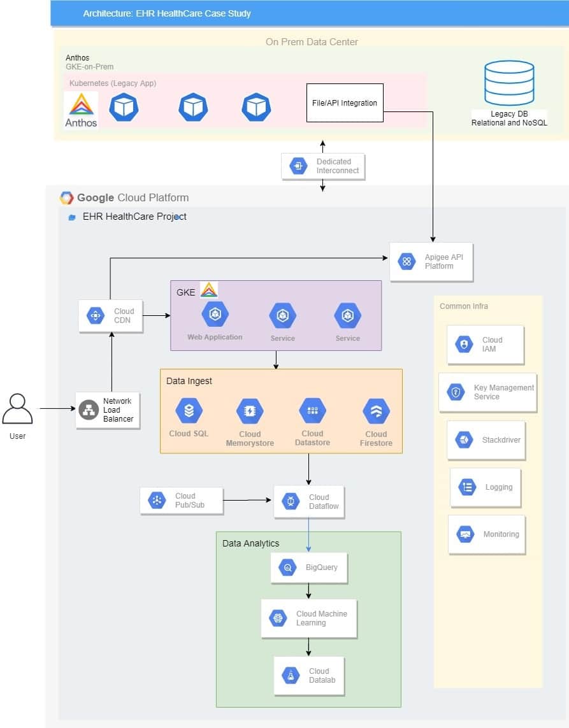Select the Monitoring icon
569x728 pixels.
click(x=465, y=534)
